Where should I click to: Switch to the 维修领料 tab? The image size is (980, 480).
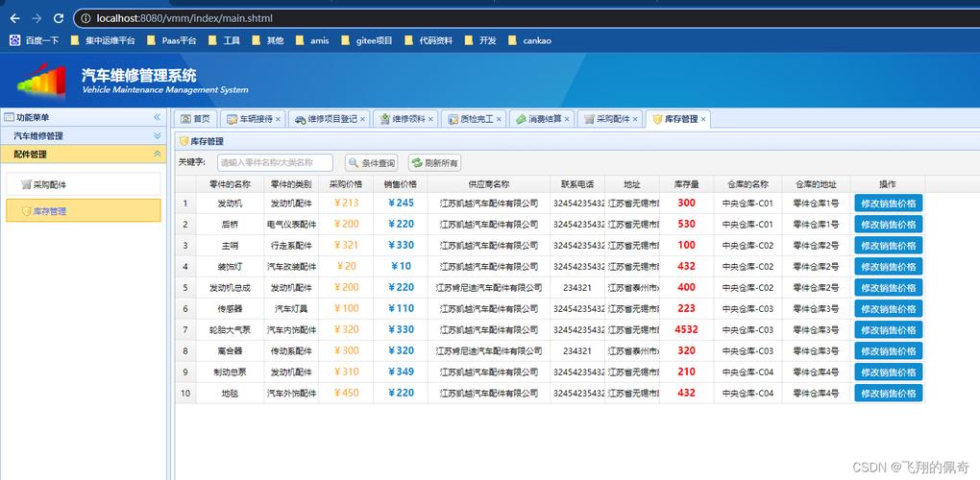click(x=404, y=119)
